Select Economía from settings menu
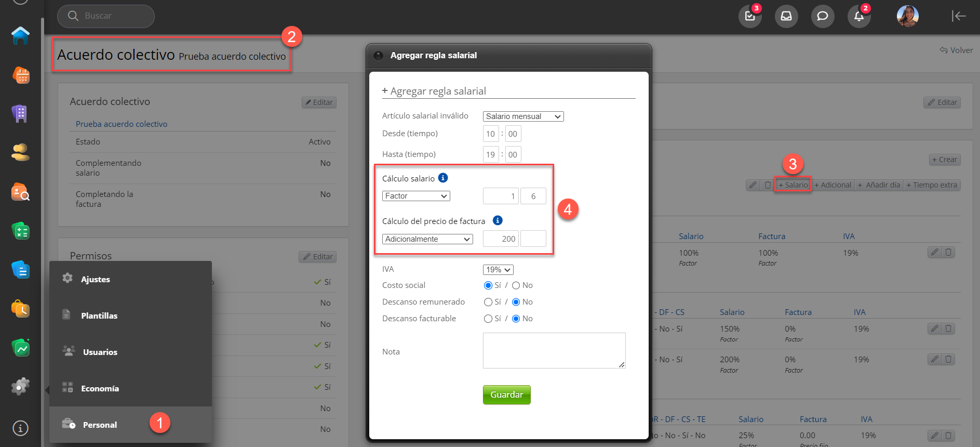This screenshot has height=447, width=980. pos(100,388)
